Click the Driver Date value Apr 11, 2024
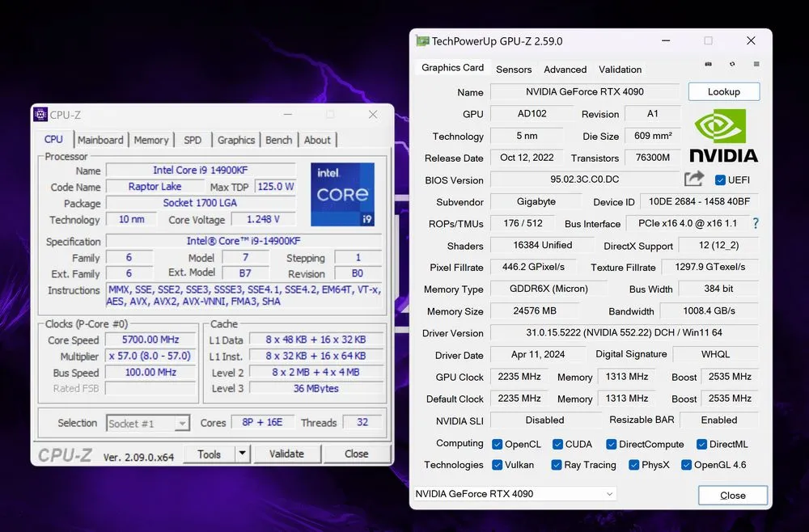Screen dimensions: 809x532 pyautogui.click(x=538, y=355)
